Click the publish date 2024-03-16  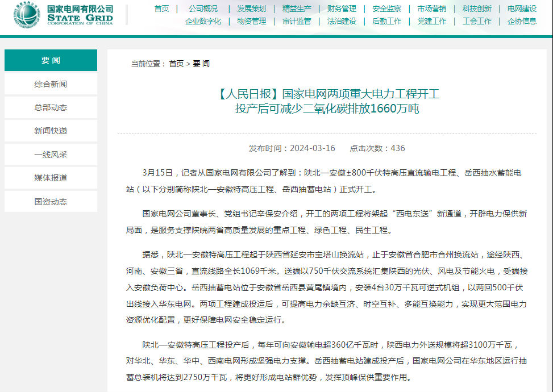click(x=313, y=148)
